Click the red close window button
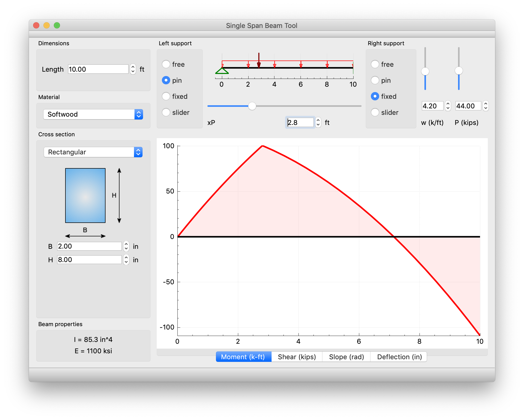The image size is (524, 420). coord(36,25)
